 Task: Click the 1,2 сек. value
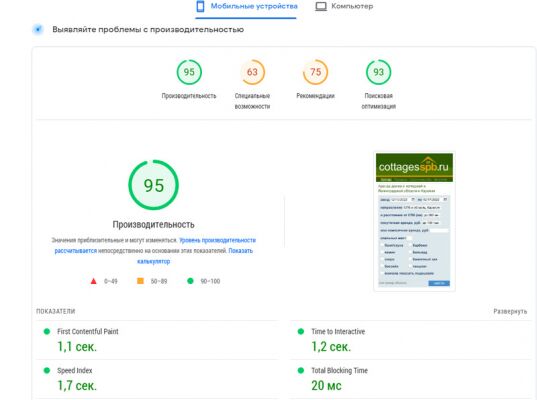tap(331, 347)
